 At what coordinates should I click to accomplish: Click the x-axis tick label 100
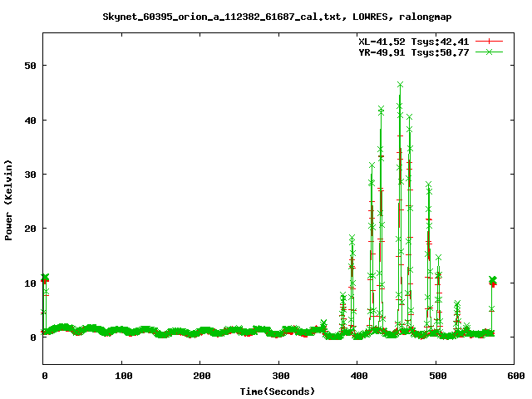(x=124, y=376)
